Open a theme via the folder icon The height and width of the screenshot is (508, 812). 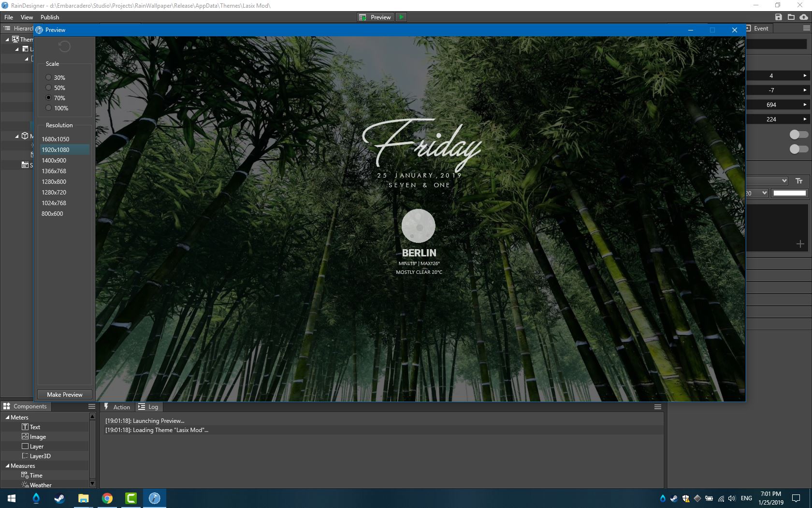click(x=791, y=16)
